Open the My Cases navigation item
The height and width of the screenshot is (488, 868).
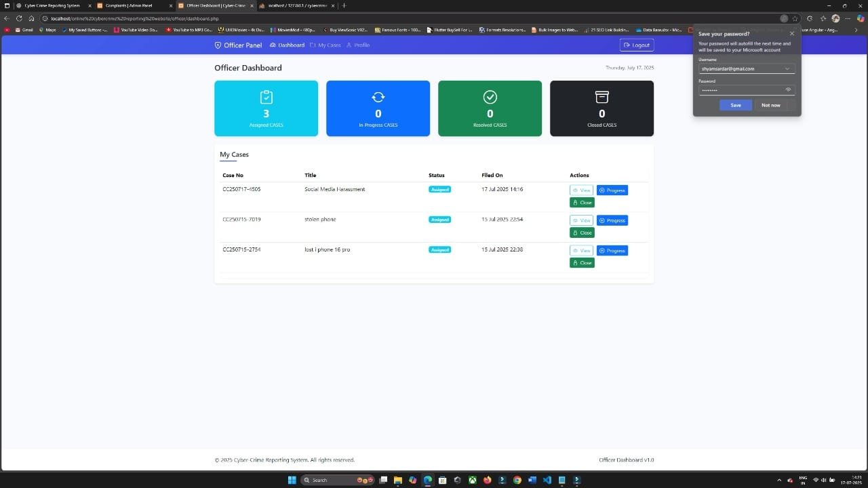325,45
